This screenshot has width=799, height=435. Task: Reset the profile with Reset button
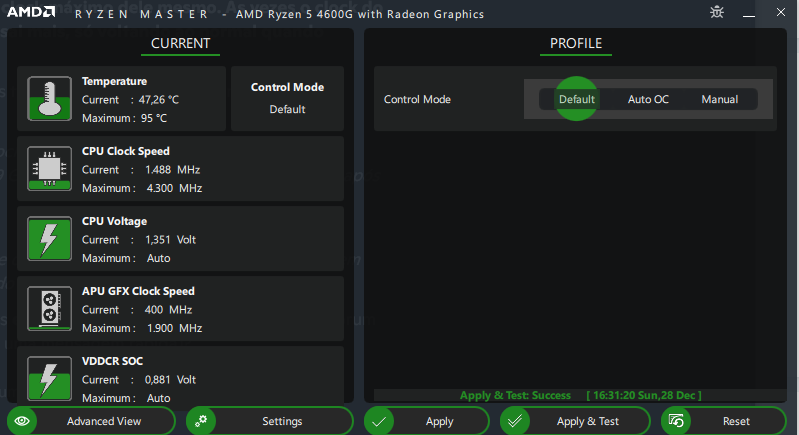724,421
